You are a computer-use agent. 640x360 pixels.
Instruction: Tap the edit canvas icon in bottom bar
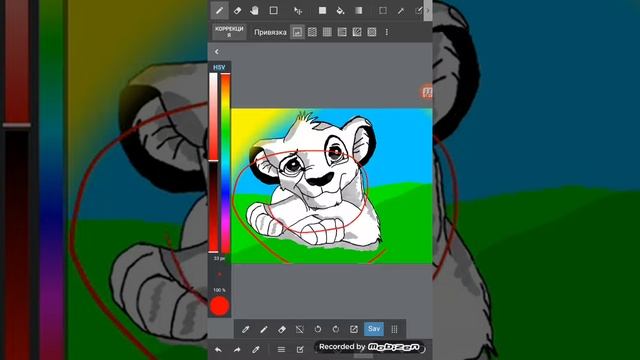coord(300,349)
